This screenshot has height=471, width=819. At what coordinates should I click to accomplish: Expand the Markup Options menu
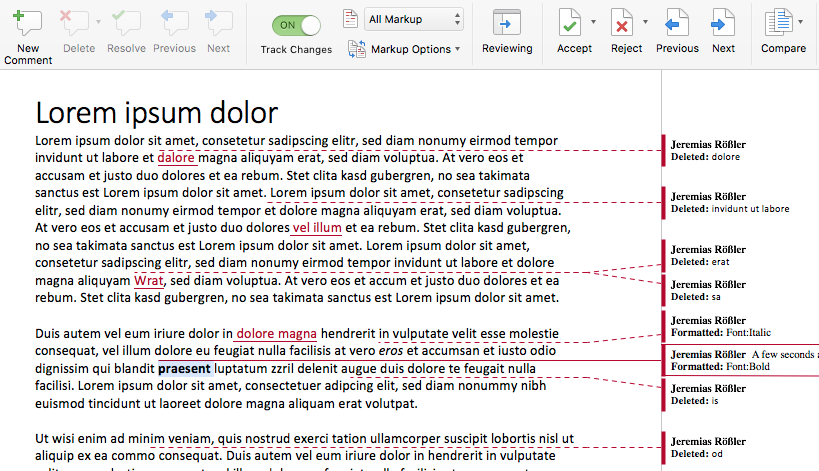(x=404, y=49)
